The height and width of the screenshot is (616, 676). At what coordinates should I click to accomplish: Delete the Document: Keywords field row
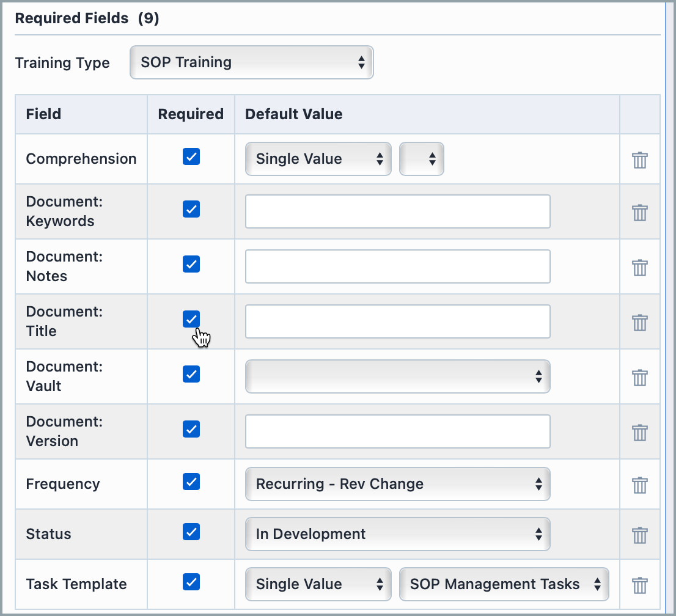coord(639,212)
